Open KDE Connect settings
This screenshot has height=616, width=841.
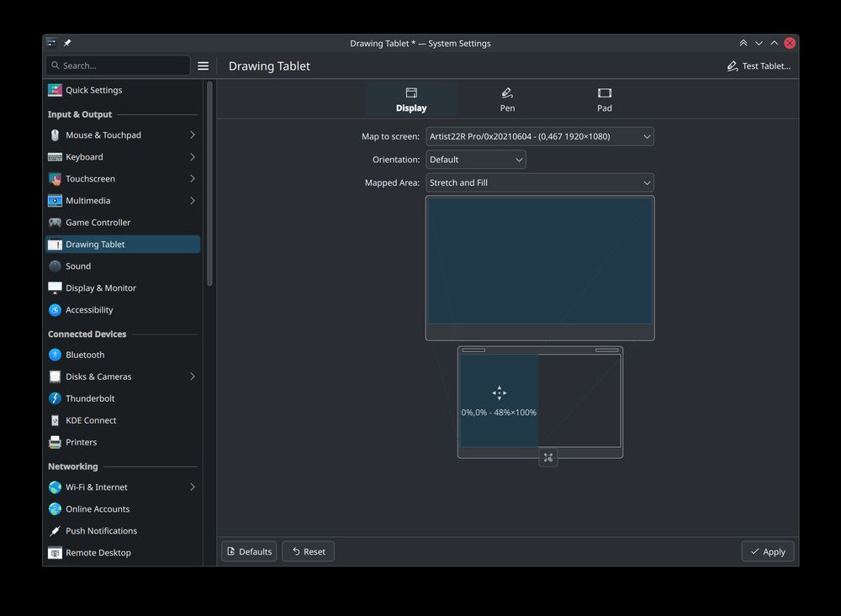(x=91, y=420)
